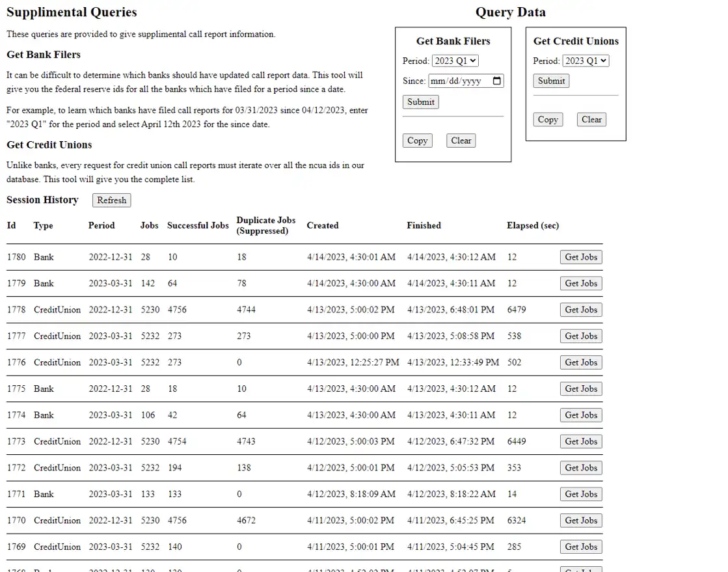Screen dimensions: 728x572
Task: Click the Type column header
Action: [43, 226]
